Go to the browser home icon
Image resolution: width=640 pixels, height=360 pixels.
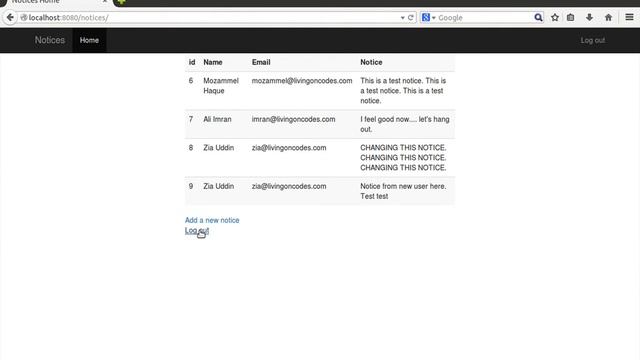tap(608, 18)
